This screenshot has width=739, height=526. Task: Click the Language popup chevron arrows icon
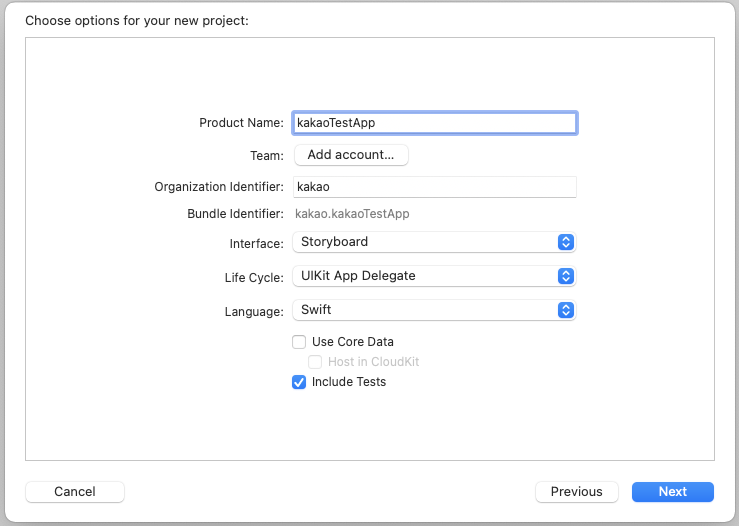click(x=565, y=310)
